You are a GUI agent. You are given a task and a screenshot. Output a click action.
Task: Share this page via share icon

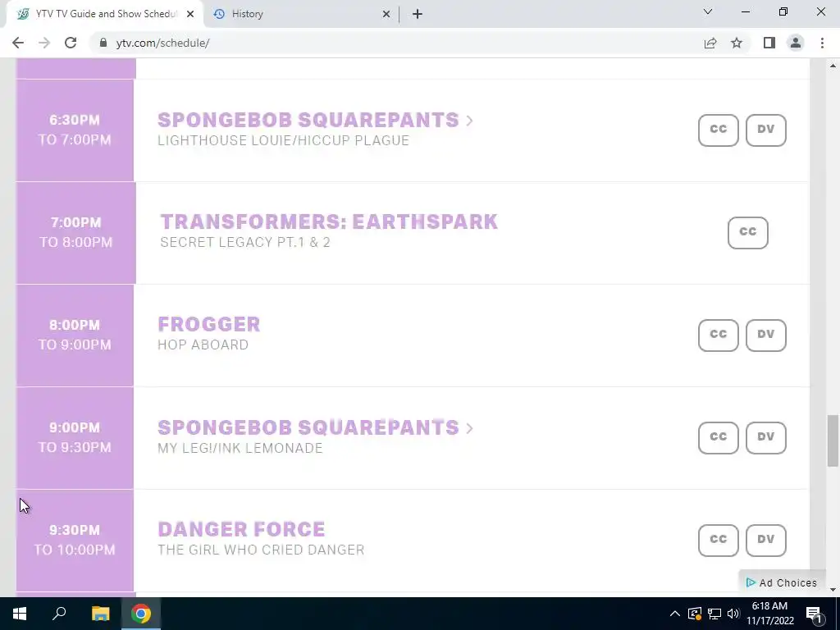pos(710,43)
